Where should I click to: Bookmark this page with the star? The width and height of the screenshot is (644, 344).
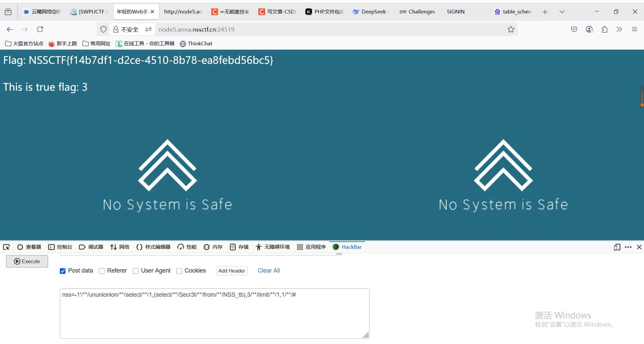coord(511,30)
